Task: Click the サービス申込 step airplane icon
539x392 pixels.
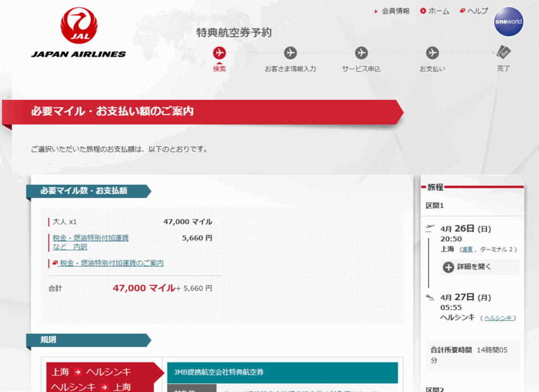Action: 361,53
